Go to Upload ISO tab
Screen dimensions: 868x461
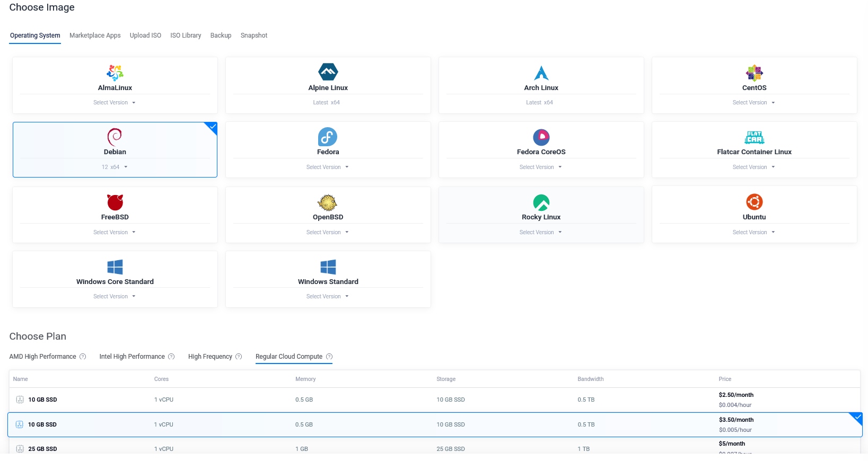pyautogui.click(x=145, y=36)
